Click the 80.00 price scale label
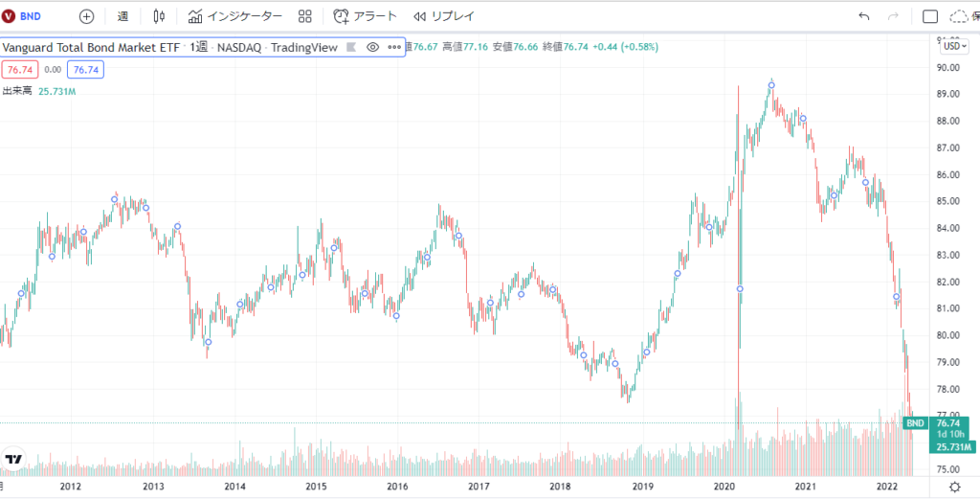This screenshot has height=499, width=980. 948,335
